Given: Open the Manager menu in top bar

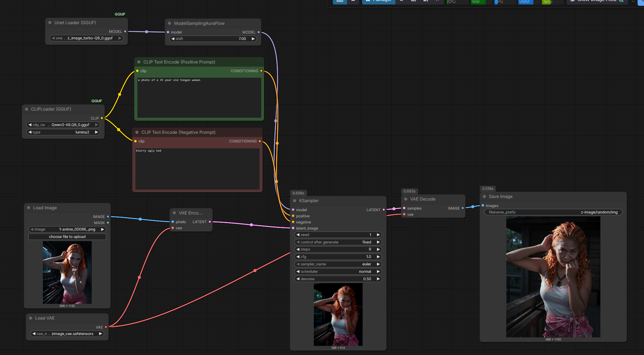Looking at the screenshot, I should [x=379, y=1].
